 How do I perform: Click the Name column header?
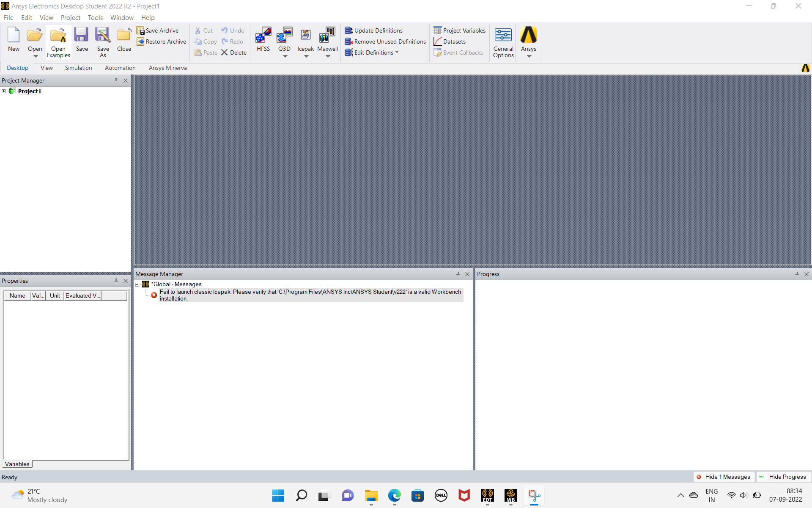coord(17,295)
